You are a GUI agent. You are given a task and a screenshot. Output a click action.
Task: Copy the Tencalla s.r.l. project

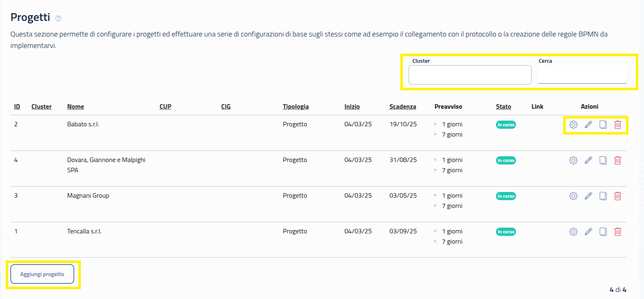pyautogui.click(x=603, y=232)
